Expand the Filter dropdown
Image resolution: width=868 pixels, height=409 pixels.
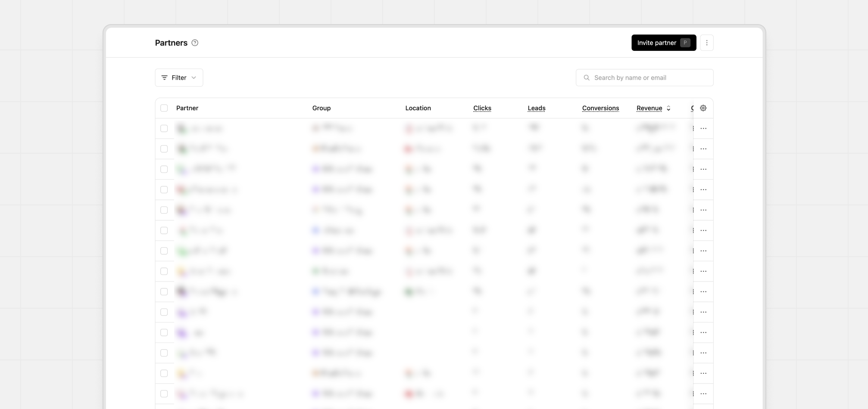(179, 77)
